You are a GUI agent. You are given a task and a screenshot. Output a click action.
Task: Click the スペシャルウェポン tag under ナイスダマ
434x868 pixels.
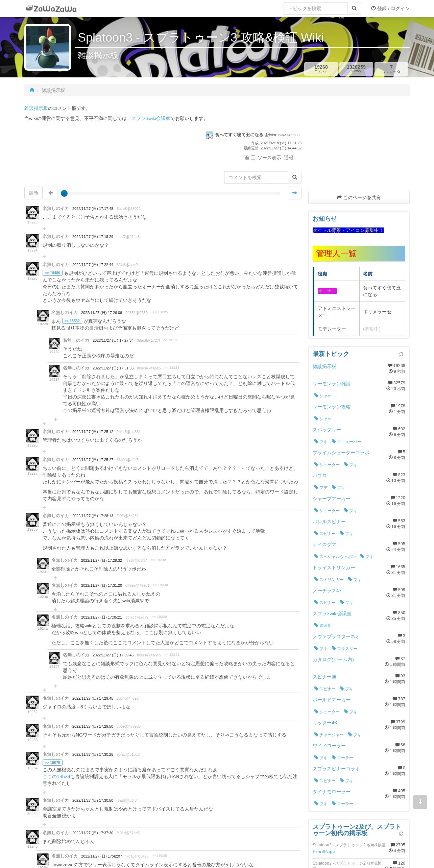(x=335, y=556)
